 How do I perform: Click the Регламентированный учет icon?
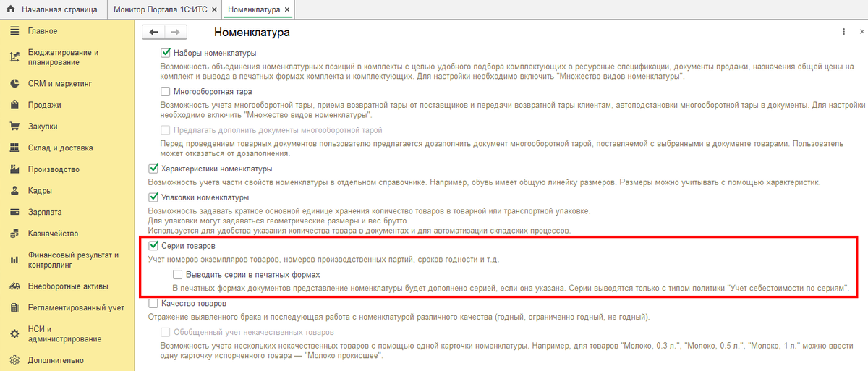14,307
